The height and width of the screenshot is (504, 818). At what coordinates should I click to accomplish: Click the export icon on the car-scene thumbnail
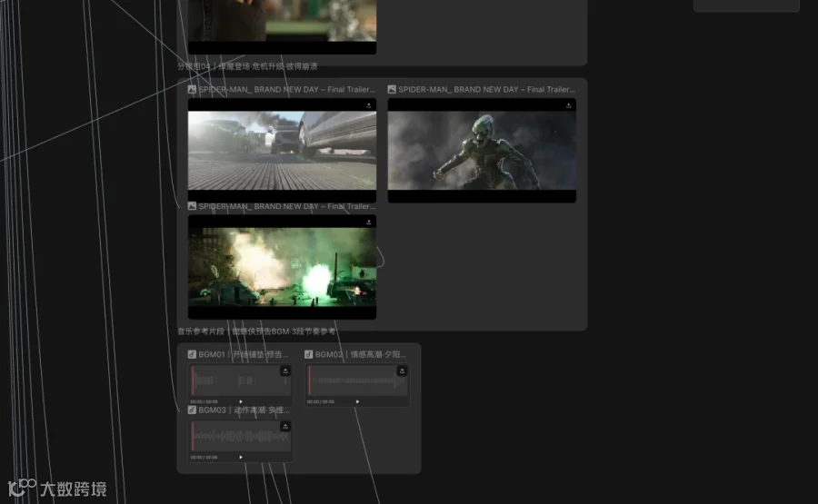tap(369, 105)
